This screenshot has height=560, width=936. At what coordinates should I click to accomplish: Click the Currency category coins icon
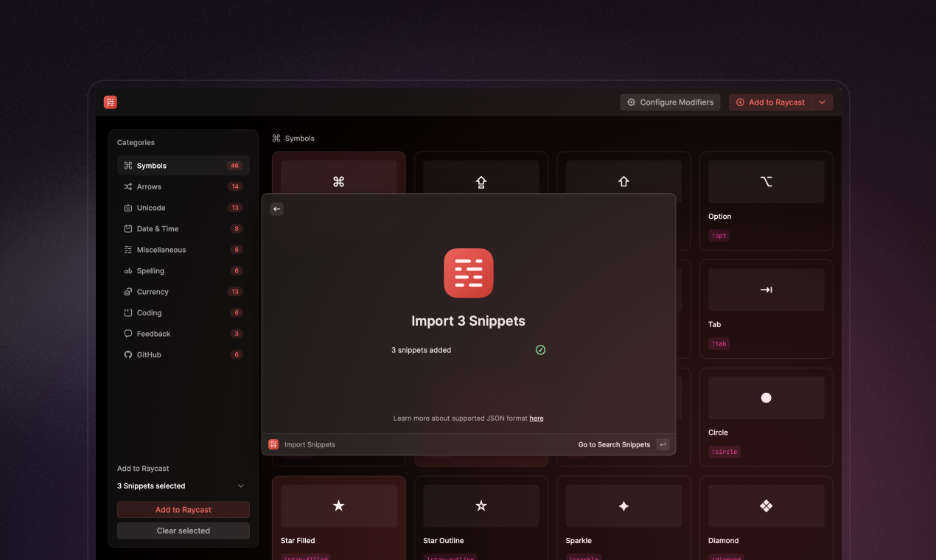click(x=128, y=292)
